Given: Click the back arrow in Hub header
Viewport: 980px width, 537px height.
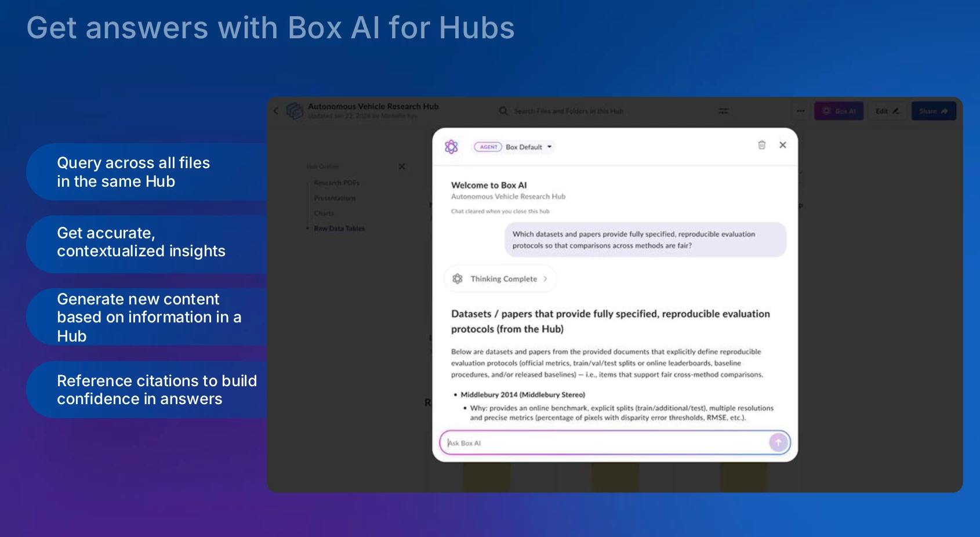Looking at the screenshot, I should [276, 111].
